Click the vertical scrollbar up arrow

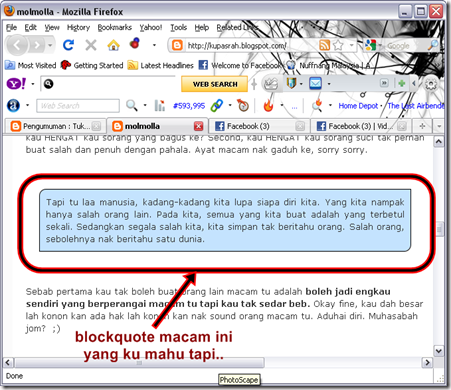[x=439, y=142]
